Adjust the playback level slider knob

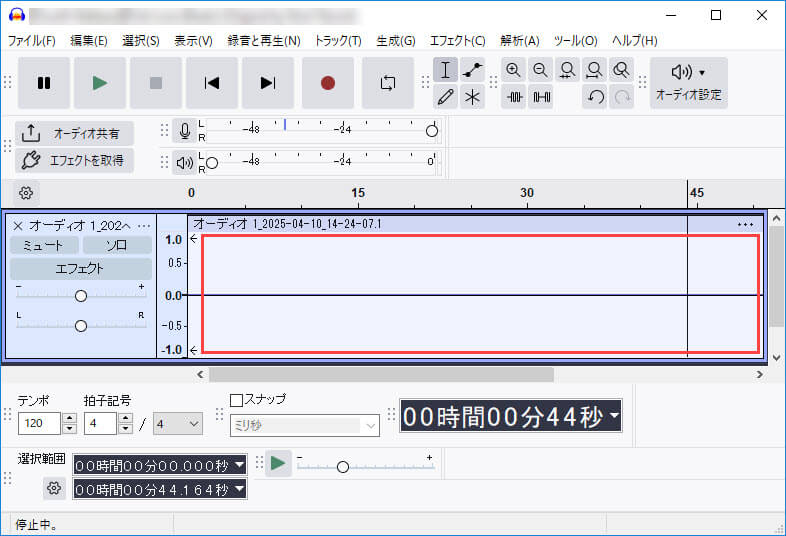212,163
